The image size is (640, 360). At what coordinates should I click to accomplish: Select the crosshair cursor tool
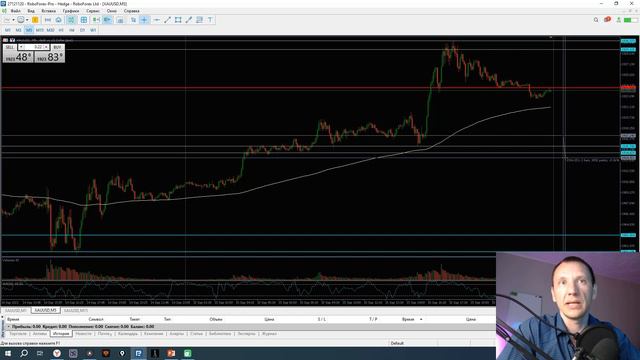144,20
